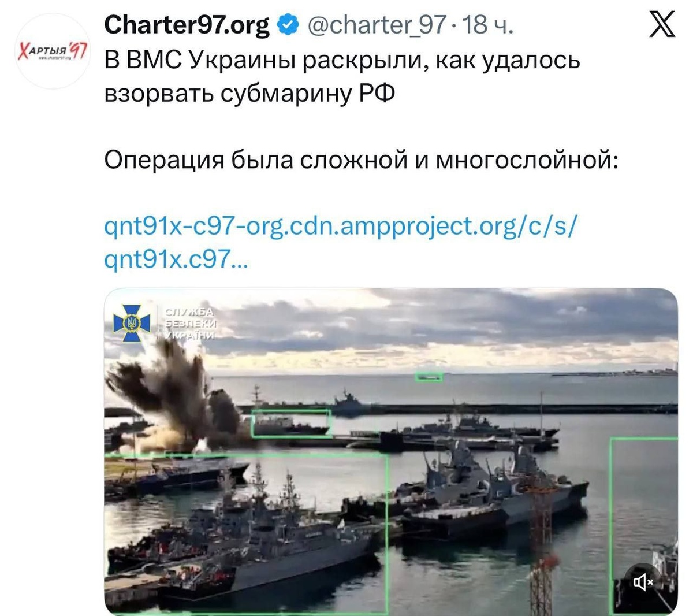The width and height of the screenshot is (693, 616).
Task: Click the blue verified badge
Action: click(288, 25)
